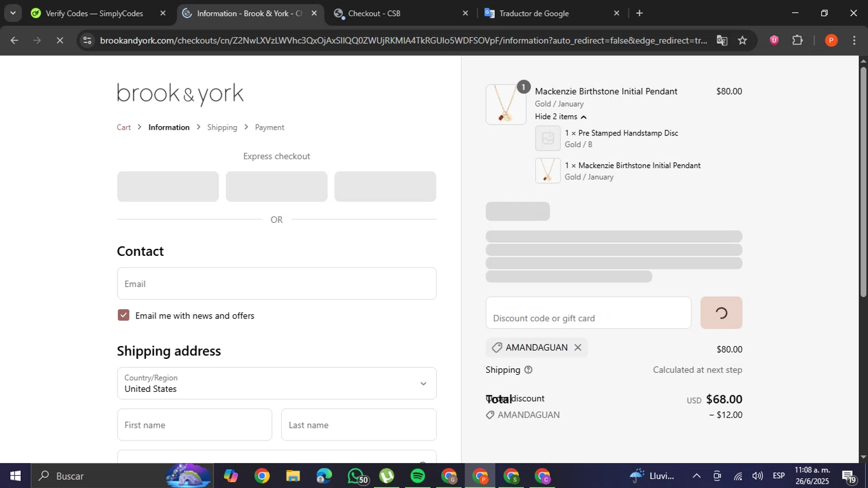Open File Explorer from the taskbar
Screen dimensions: 868x488
[x=293, y=476]
